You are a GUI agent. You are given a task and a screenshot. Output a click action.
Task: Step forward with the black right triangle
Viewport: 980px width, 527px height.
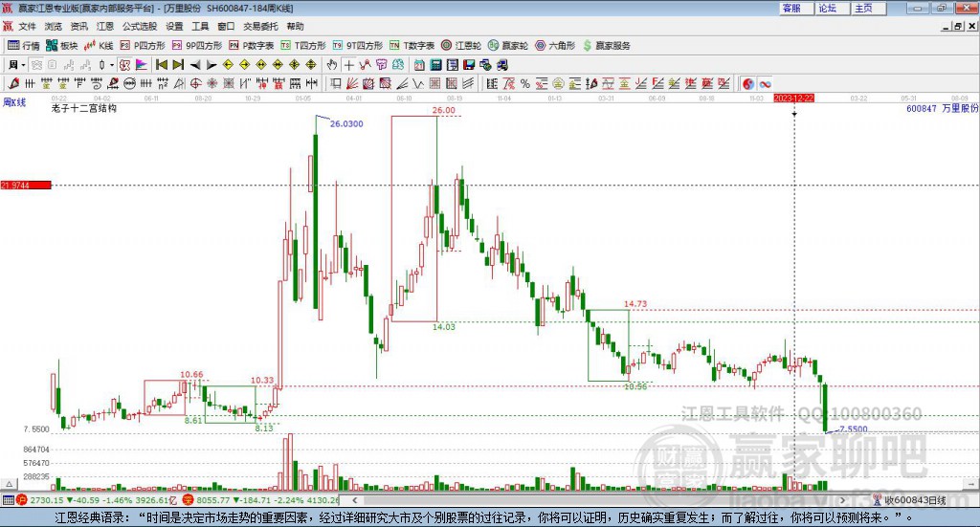(212, 65)
